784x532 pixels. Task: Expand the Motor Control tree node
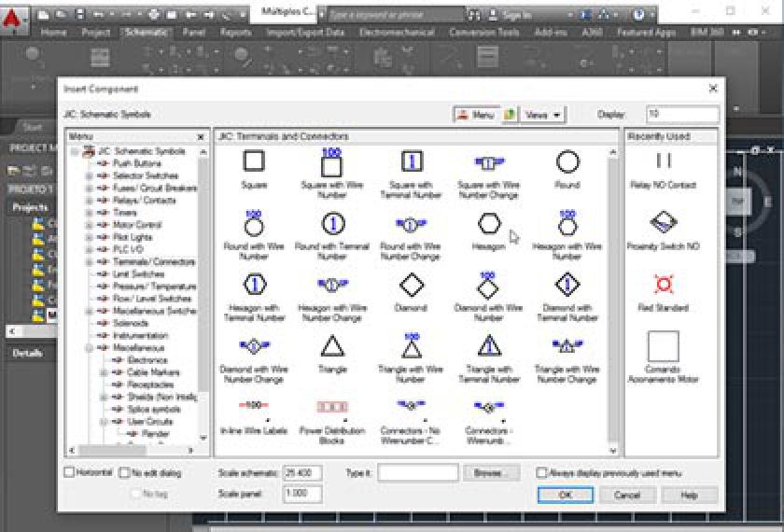[x=90, y=225]
